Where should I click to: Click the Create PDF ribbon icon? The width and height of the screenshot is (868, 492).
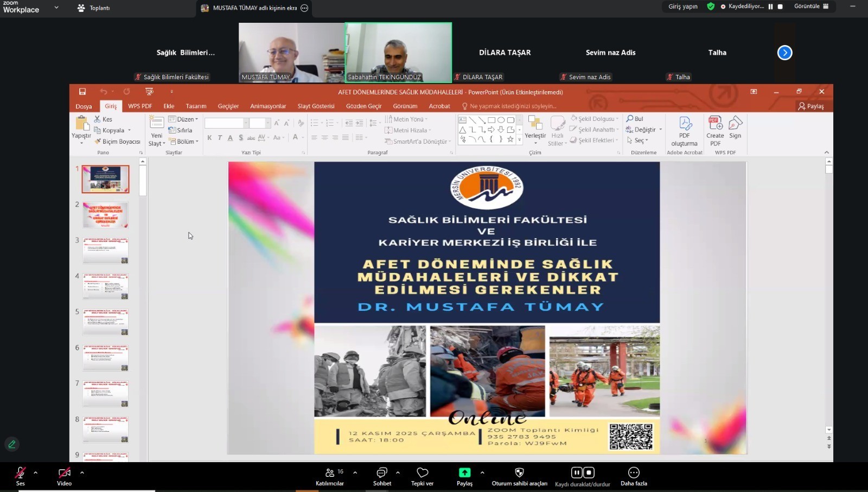pyautogui.click(x=715, y=131)
